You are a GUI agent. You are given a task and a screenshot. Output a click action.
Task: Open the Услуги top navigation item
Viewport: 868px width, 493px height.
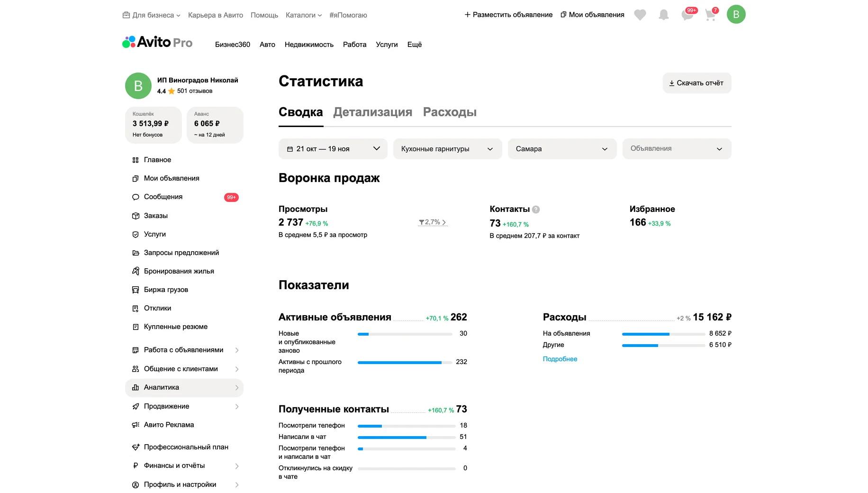pyautogui.click(x=387, y=45)
